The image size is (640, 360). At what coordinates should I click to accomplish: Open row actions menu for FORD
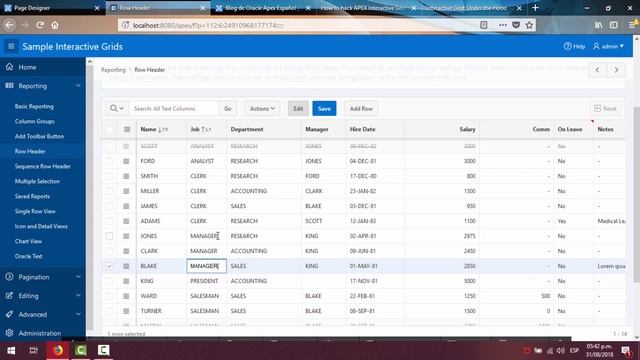tap(126, 161)
